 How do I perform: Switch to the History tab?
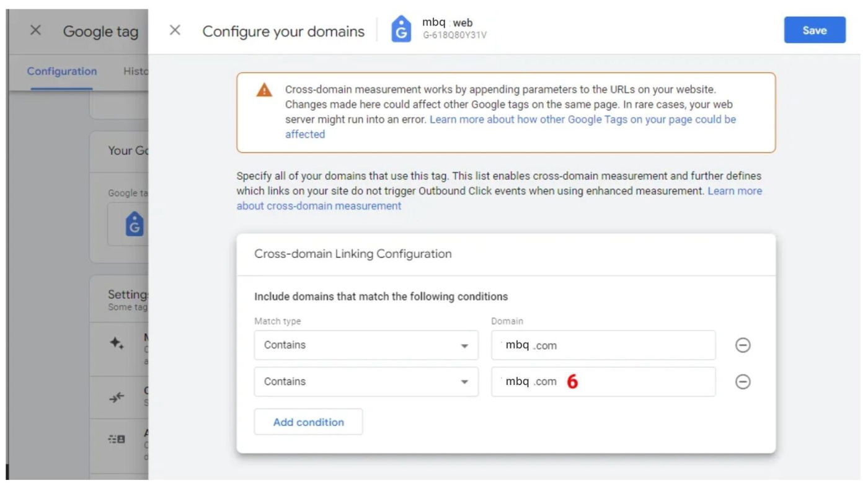(x=135, y=71)
